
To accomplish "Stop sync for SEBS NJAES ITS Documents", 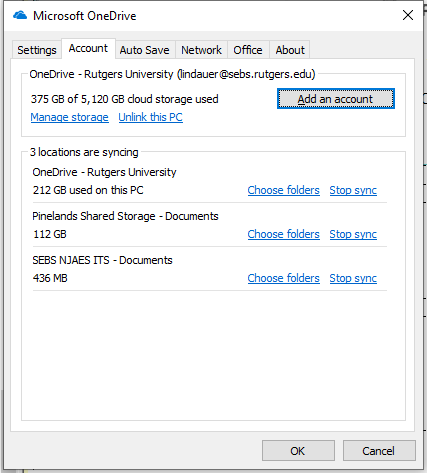I will point(353,278).
